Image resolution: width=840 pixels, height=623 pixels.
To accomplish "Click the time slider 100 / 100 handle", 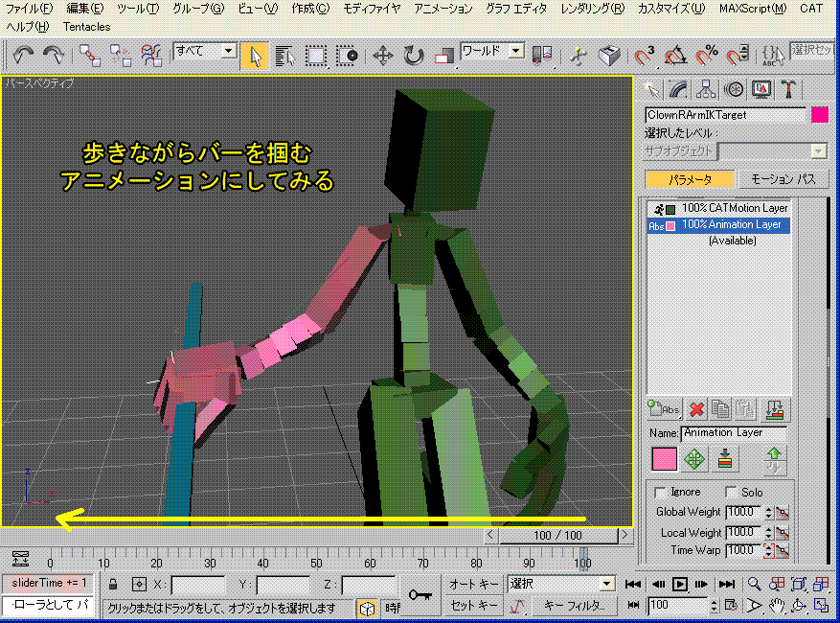I will coord(557,535).
